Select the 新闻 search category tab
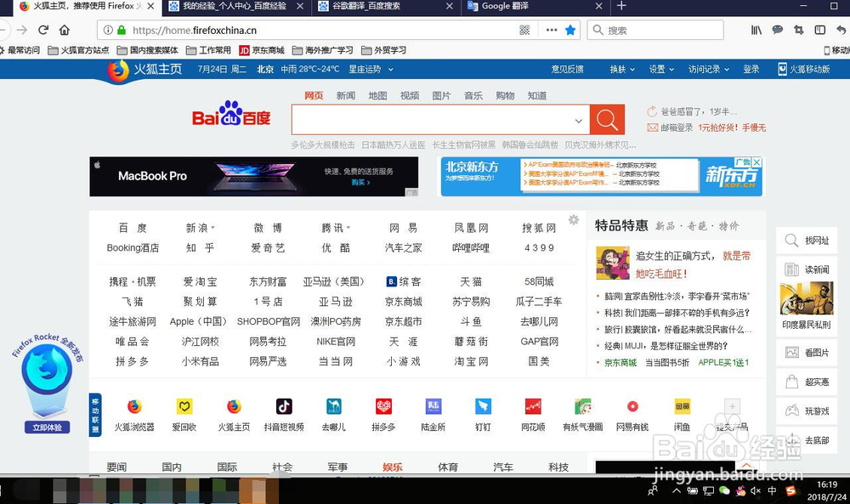Screen dimensions: 850x504 pyautogui.click(x=345, y=95)
